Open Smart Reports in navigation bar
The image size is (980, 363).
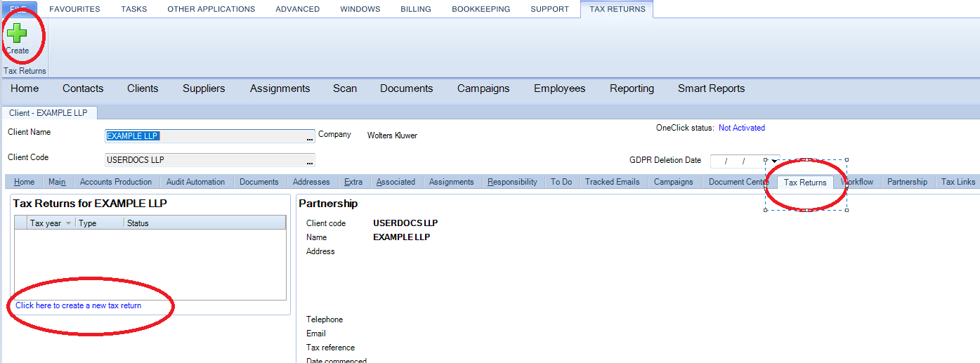point(711,88)
